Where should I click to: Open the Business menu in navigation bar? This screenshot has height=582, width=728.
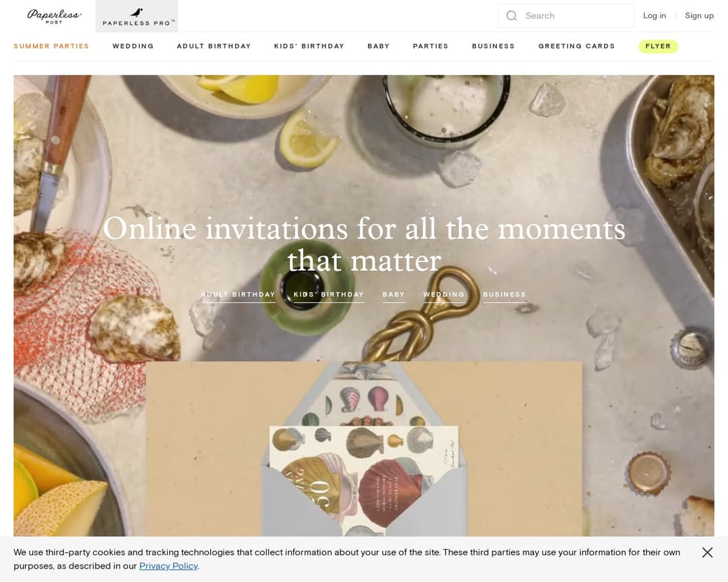click(493, 46)
